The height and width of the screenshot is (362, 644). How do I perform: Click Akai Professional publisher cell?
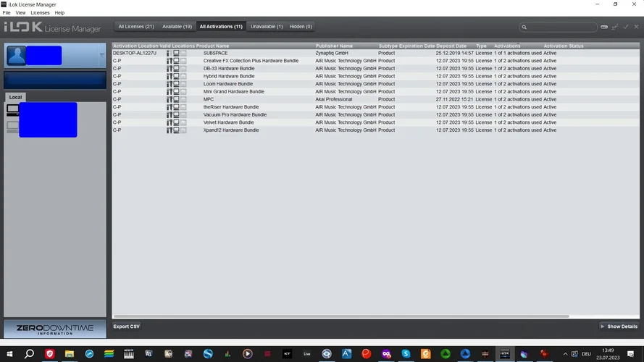333,99
